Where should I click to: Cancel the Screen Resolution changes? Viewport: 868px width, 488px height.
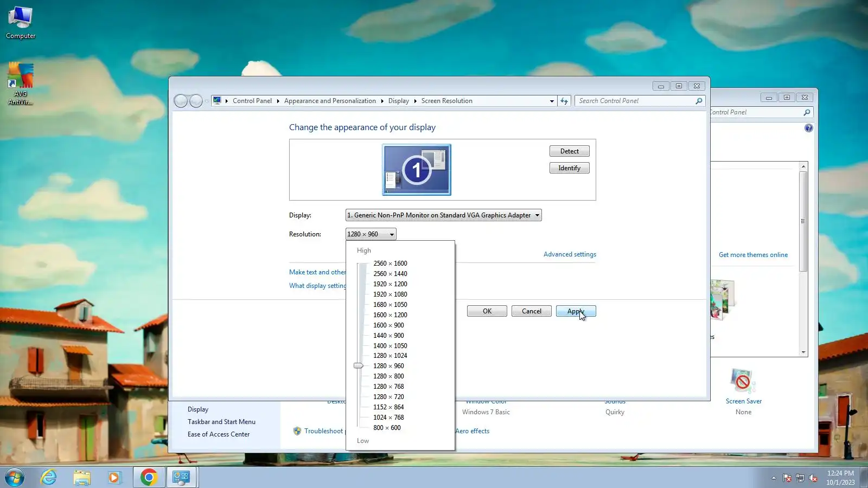click(532, 311)
